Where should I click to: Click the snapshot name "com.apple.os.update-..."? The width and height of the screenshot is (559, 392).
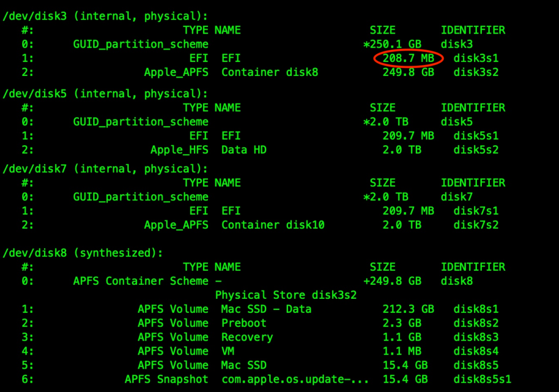(295, 380)
